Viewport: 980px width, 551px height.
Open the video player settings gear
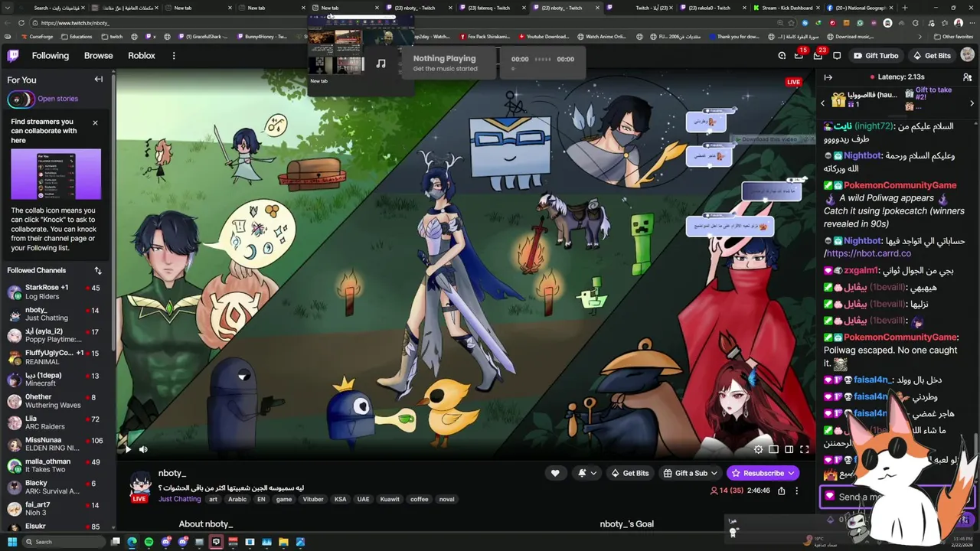point(758,449)
